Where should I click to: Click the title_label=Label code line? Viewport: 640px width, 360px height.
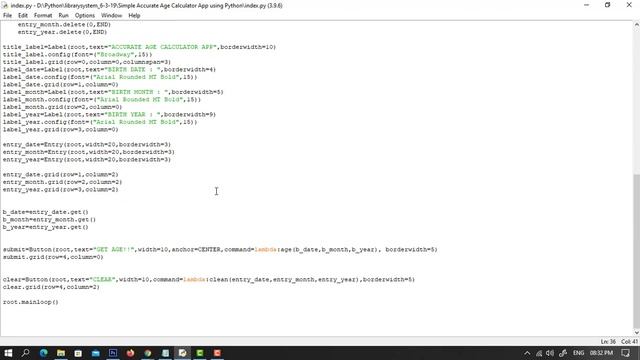139,47
